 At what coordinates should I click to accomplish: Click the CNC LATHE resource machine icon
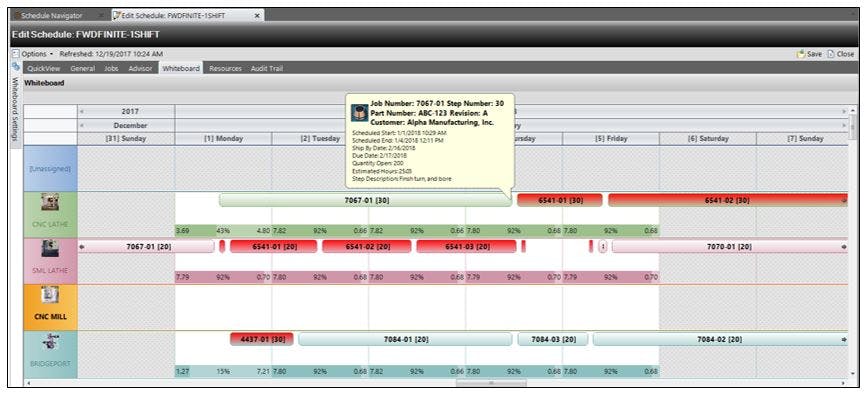50,204
